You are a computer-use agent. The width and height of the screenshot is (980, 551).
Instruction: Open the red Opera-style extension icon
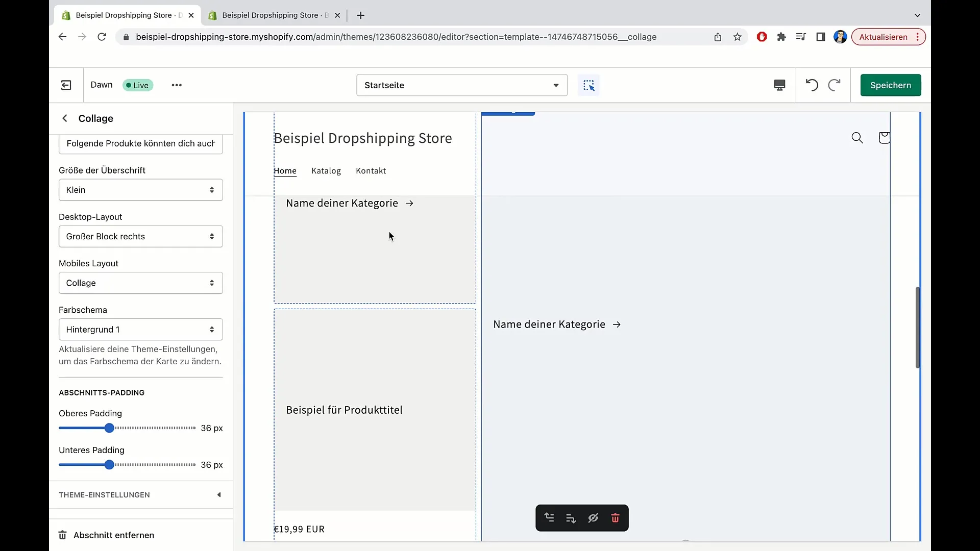(762, 37)
